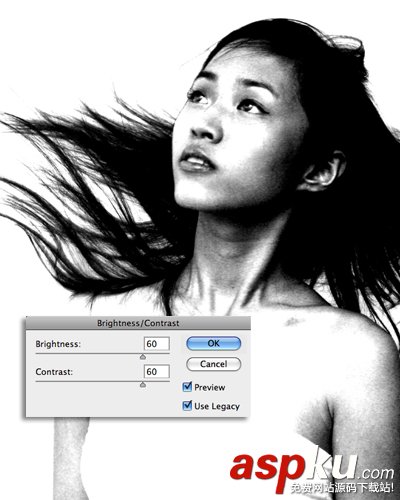
Task: Disable the Use Legacy checkbox
Action: (187, 406)
